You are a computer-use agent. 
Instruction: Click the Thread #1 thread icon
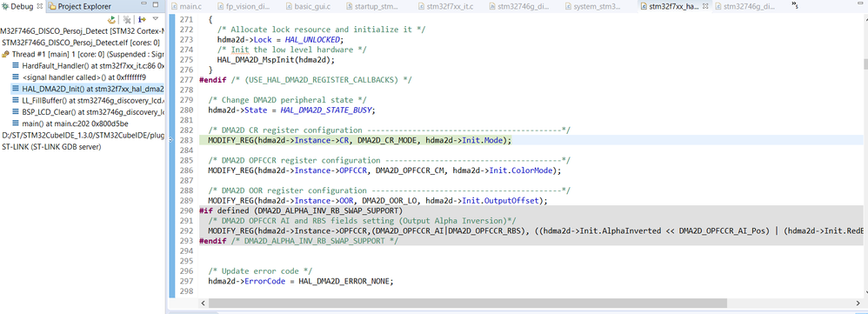[x=5, y=54]
